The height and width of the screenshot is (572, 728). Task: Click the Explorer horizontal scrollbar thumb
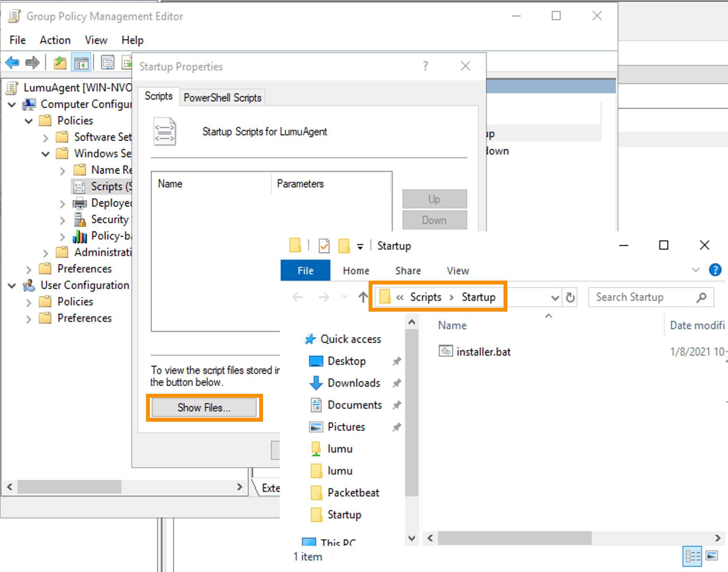pyautogui.click(x=515, y=538)
